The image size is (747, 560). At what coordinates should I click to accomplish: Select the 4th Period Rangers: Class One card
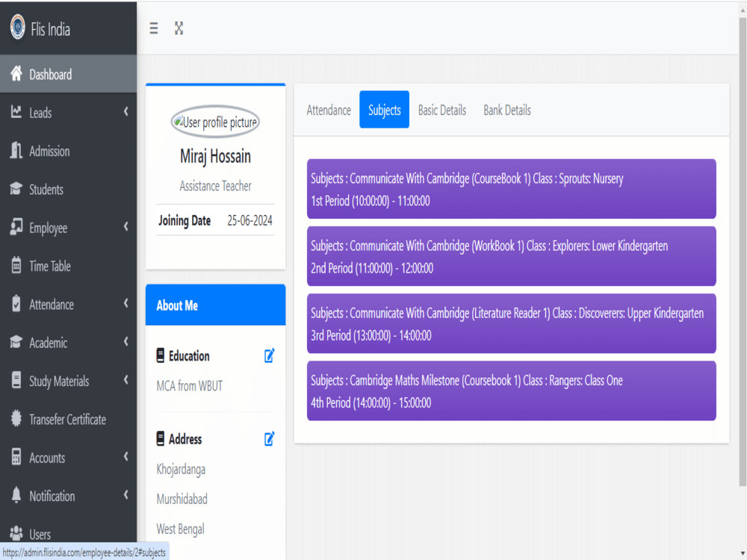tap(511, 391)
